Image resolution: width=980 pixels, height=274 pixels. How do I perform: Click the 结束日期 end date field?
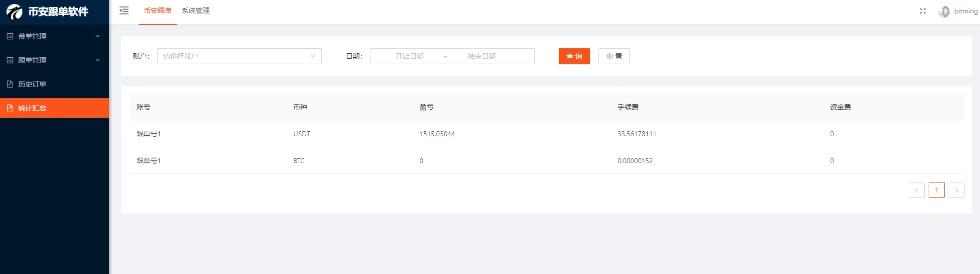482,56
